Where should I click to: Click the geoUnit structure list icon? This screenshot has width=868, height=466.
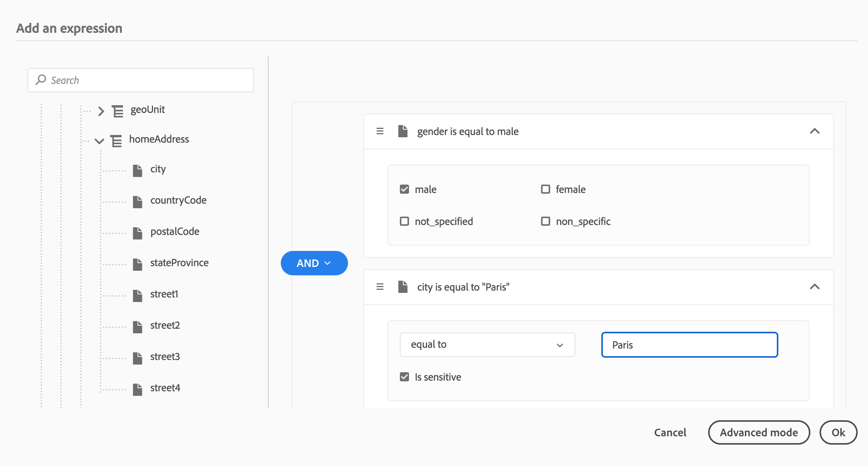(x=118, y=111)
